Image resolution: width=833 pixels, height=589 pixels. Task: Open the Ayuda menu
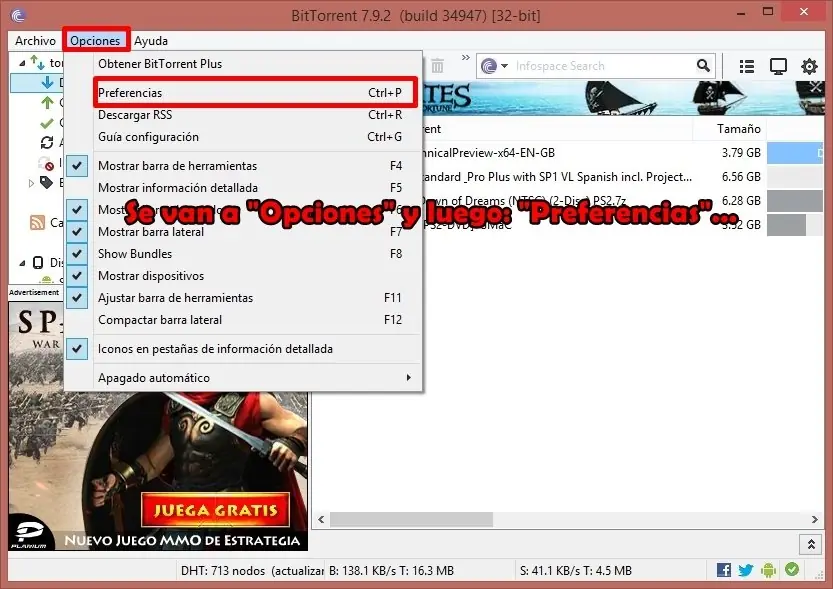pos(151,40)
